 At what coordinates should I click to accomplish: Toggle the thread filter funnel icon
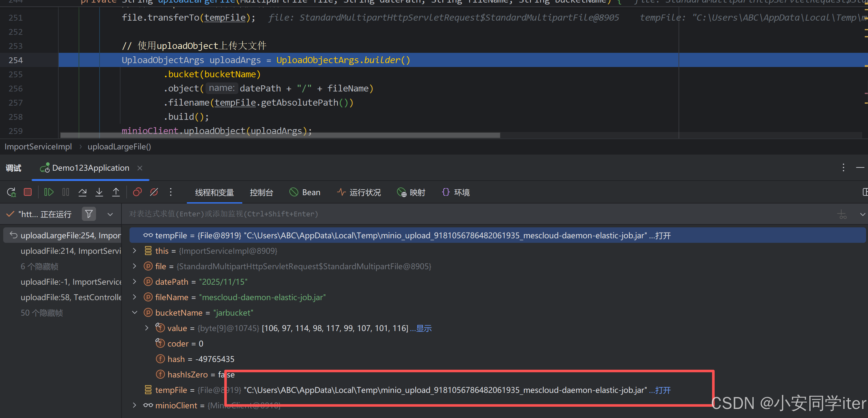[x=89, y=214]
